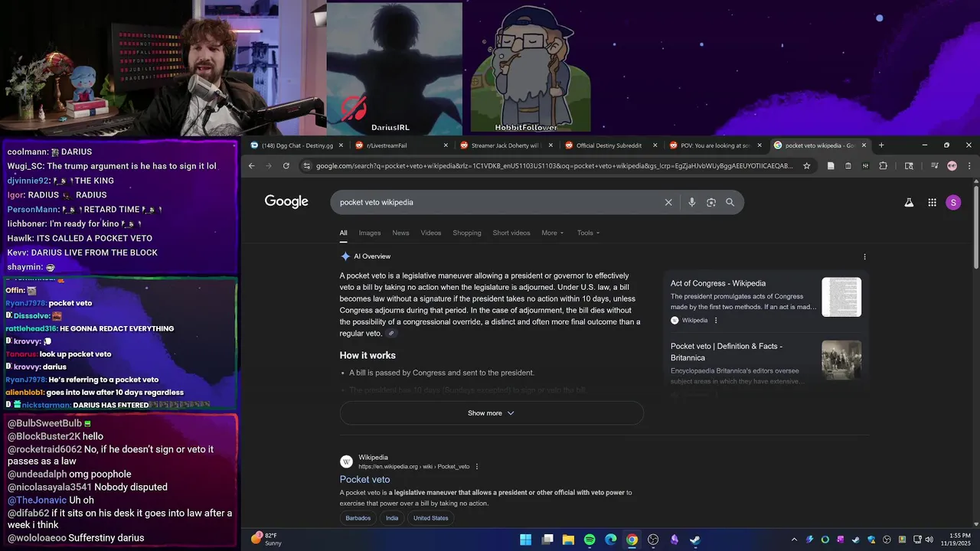Reload the page with the refresh icon

pyautogui.click(x=286, y=166)
